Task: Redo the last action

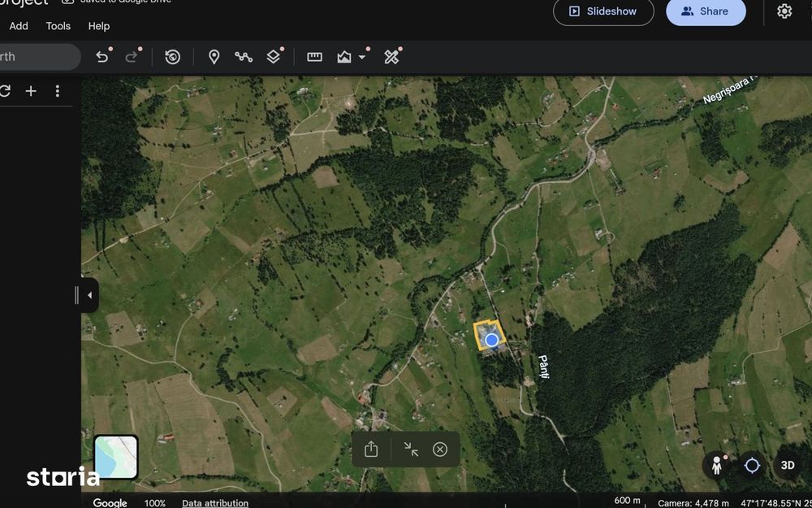Action: (x=131, y=57)
